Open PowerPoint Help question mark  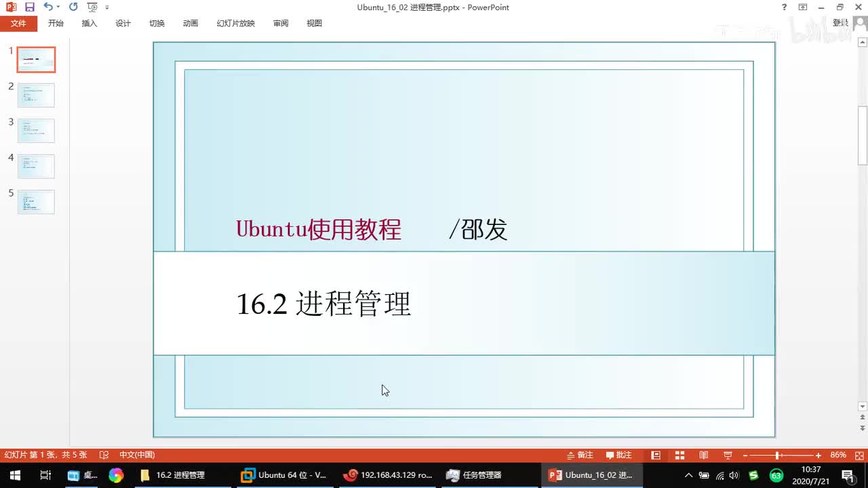click(785, 7)
